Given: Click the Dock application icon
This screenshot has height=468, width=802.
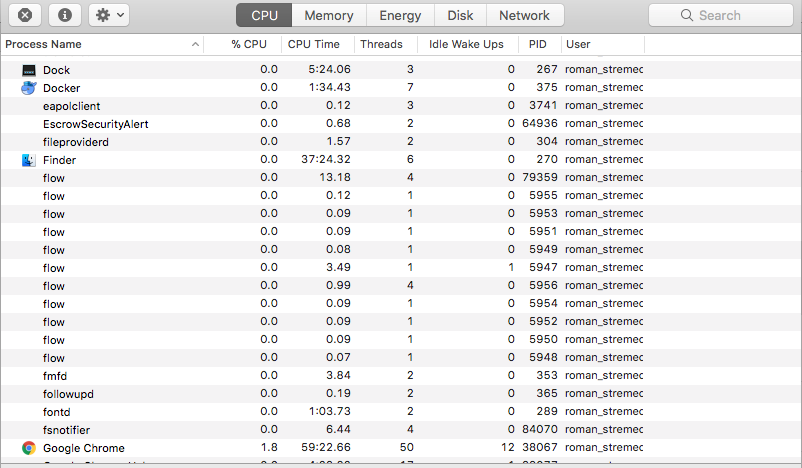Looking at the screenshot, I should [29, 70].
